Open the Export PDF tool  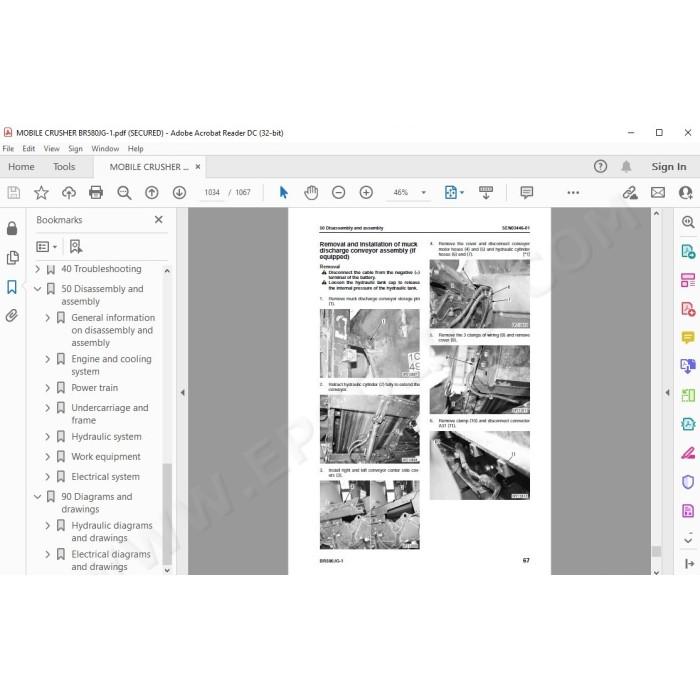coord(688,251)
